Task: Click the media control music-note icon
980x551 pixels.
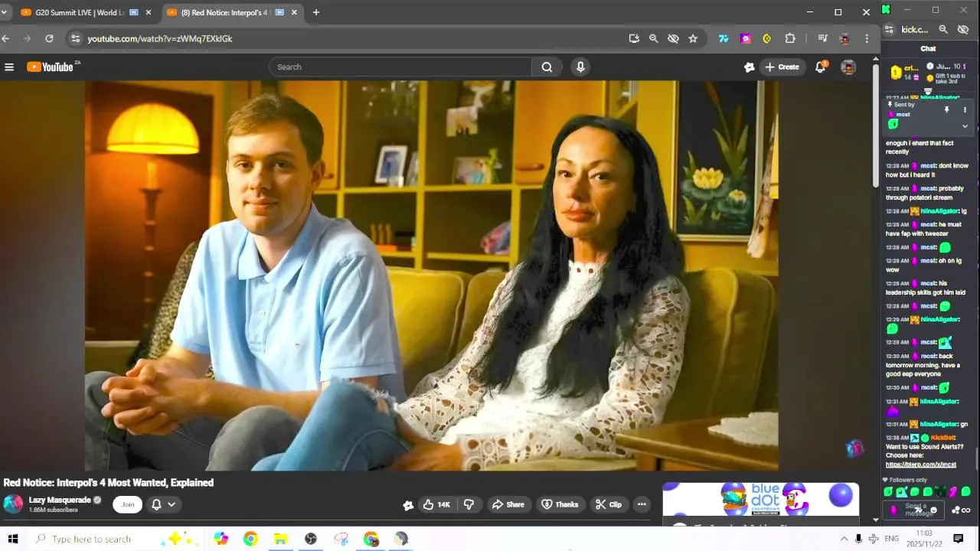Action: pyautogui.click(x=822, y=38)
